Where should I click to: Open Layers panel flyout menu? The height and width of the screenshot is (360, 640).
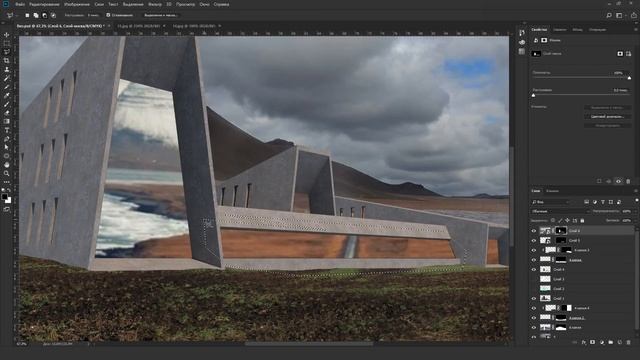tap(636, 191)
